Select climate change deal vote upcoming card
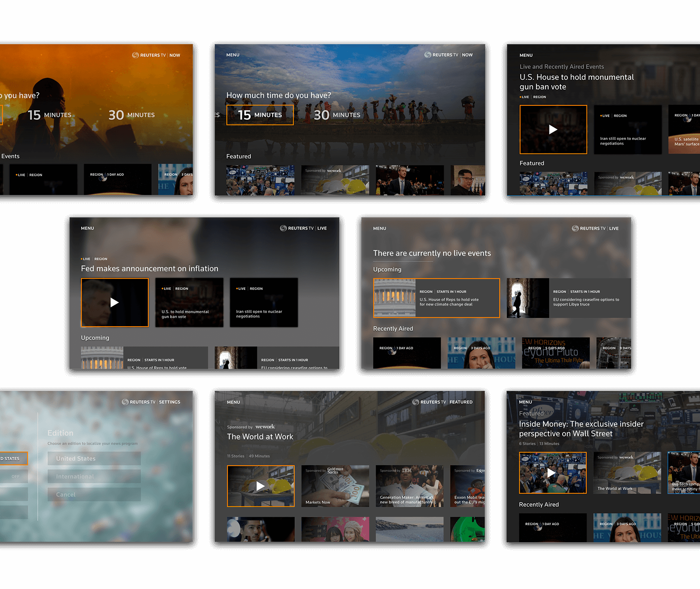The width and height of the screenshot is (700, 589). [x=437, y=298]
